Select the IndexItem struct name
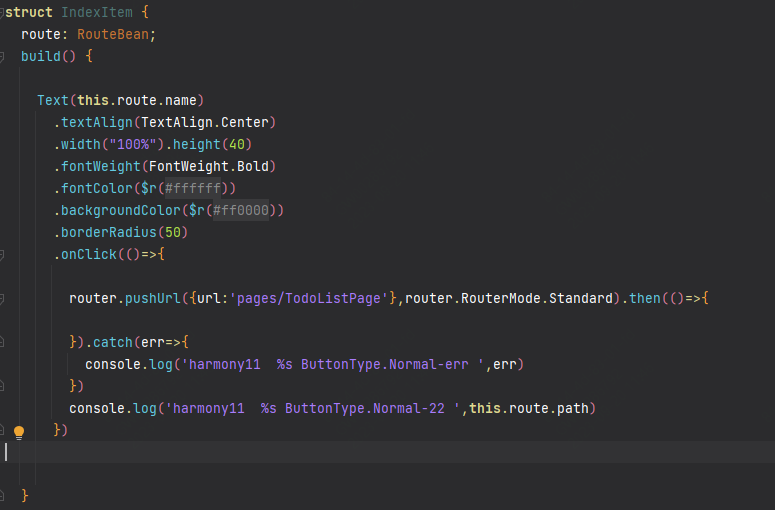This screenshot has width=775, height=510. pyautogui.click(x=97, y=12)
